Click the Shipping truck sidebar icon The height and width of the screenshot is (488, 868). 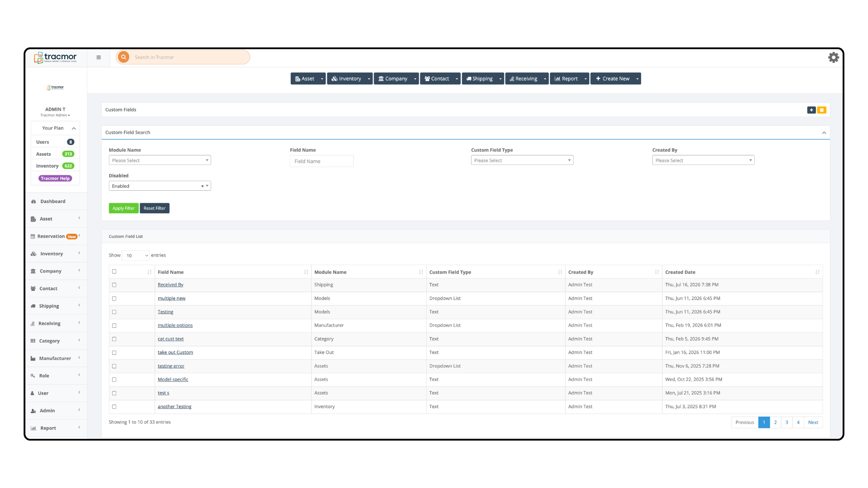click(33, 306)
